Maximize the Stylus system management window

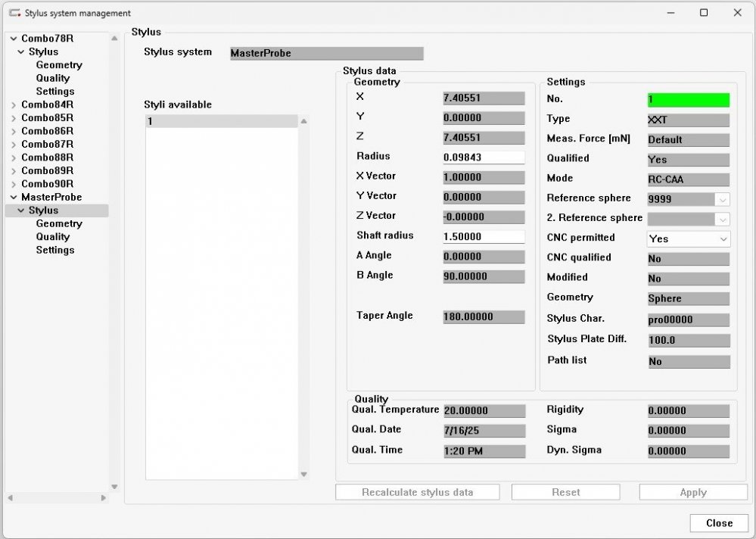pyautogui.click(x=704, y=13)
